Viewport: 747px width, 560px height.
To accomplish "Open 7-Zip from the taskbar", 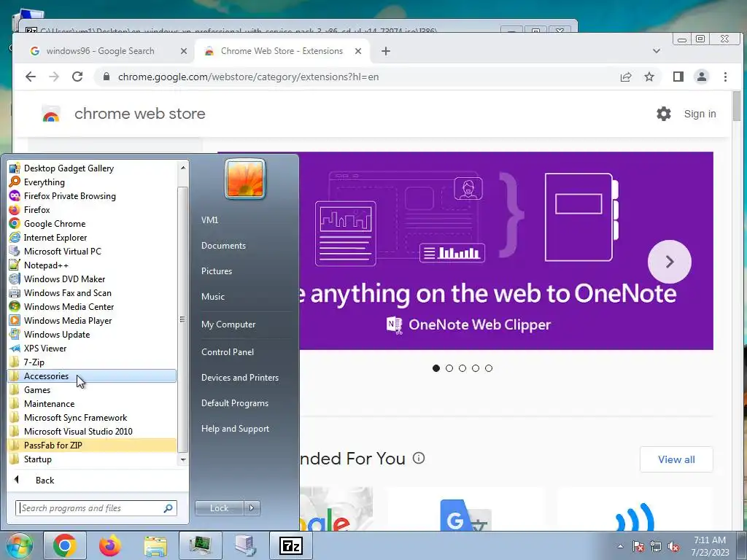I will click(x=291, y=545).
